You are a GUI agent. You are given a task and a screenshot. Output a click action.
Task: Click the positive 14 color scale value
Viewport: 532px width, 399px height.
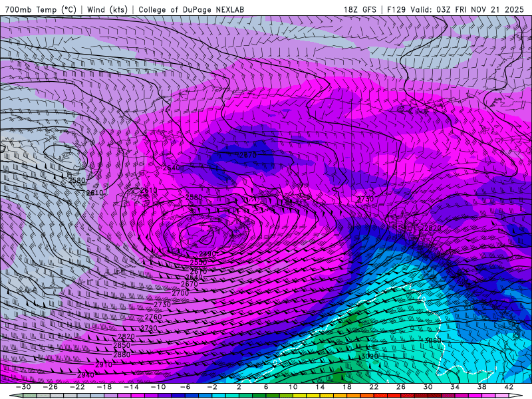[320, 387]
